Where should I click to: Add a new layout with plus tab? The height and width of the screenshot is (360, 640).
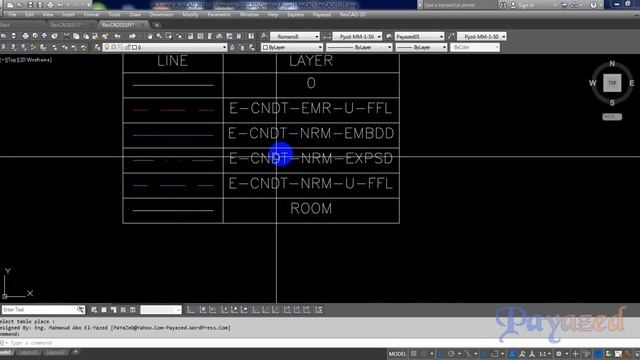pos(76,352)
